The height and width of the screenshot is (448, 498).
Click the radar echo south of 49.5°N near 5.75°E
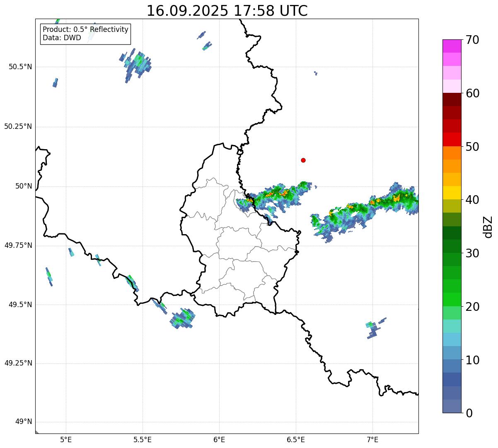183,319
